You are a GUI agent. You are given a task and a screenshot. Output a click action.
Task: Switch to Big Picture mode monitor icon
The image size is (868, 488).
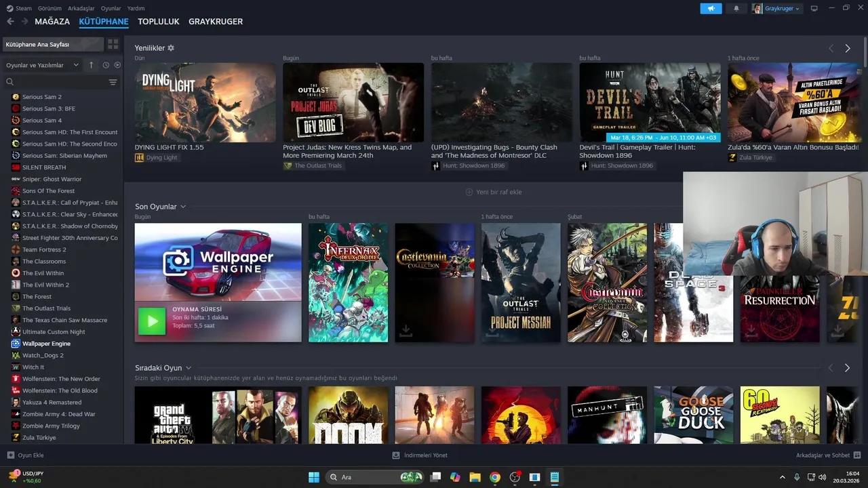pyautogui.click(x=814, y=8)
